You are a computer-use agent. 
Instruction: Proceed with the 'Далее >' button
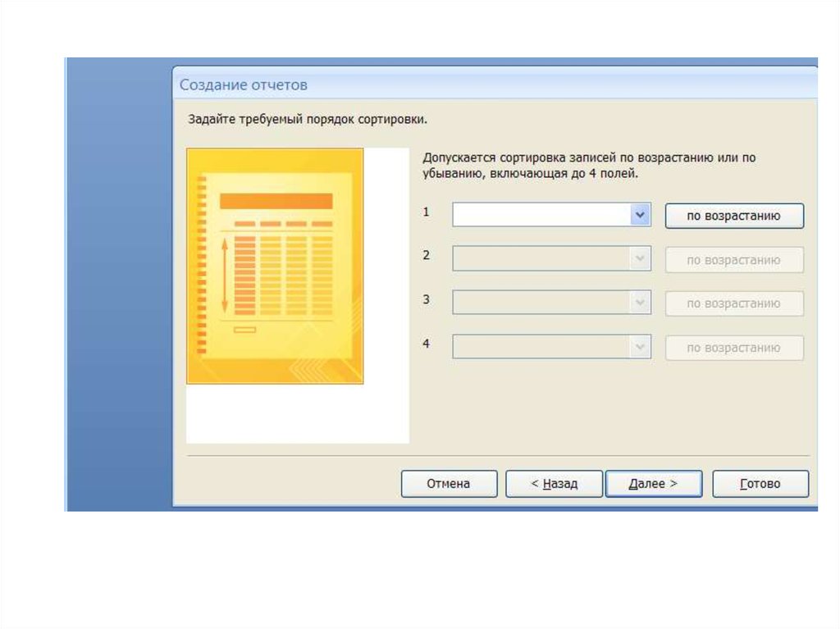[653, 484]
